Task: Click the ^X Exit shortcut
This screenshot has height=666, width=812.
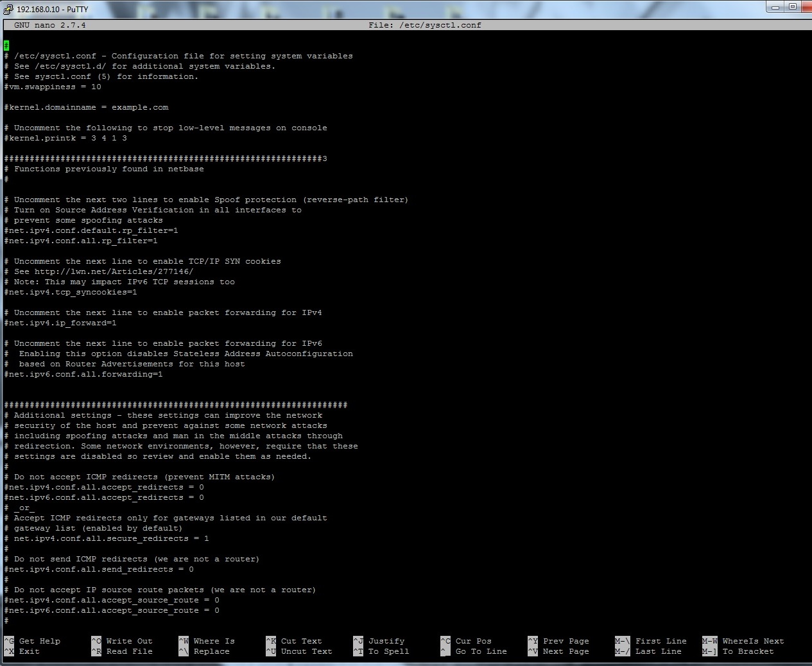Action: coord(22,651)
